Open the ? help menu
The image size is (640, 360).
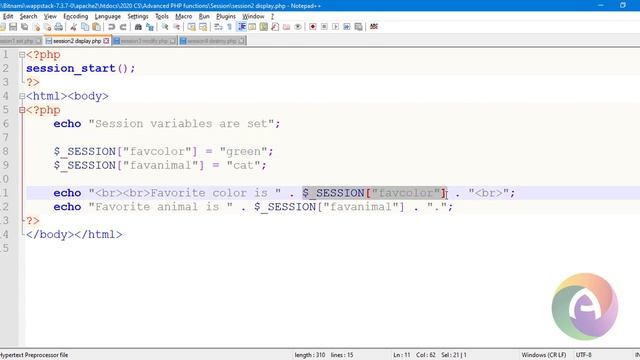272,16
